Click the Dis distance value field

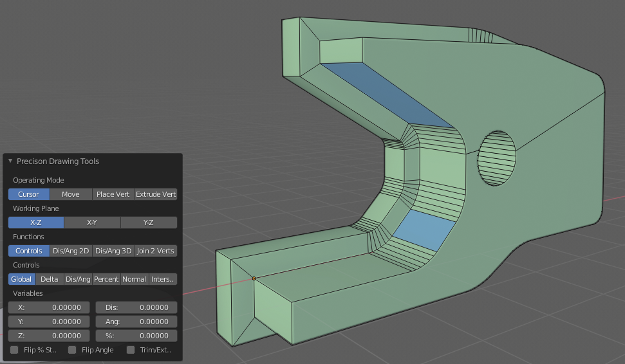pos(136,307)
